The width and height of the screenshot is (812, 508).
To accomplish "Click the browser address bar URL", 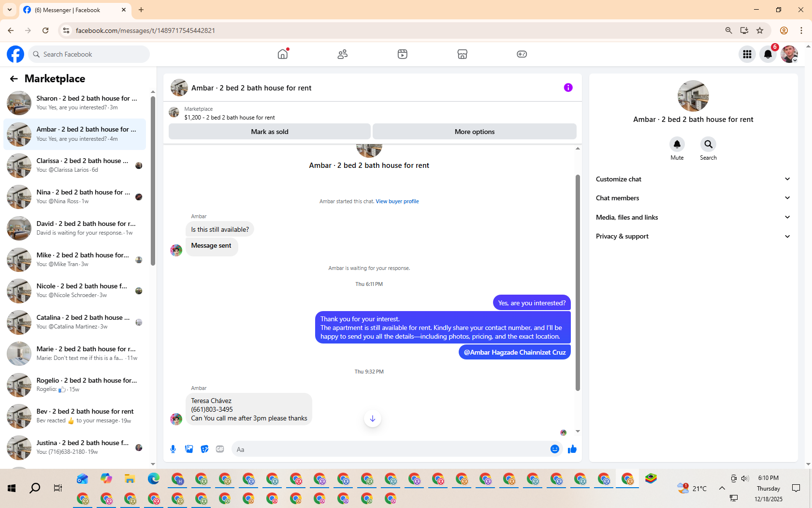I will [x=145, y=30].
